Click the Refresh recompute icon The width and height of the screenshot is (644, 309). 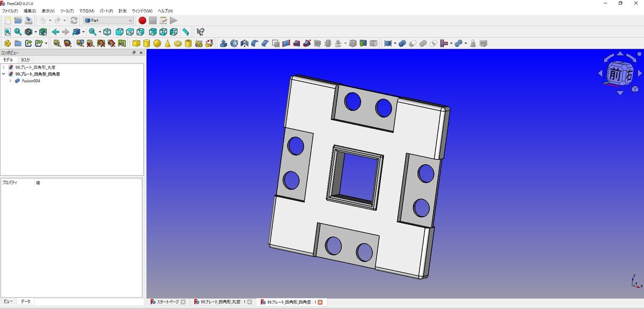(74, 20)
